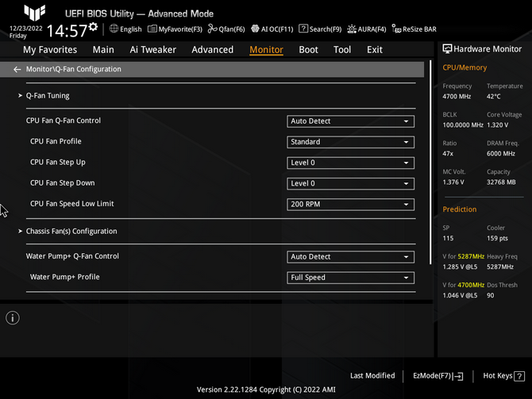Open the Tool tab

[x=342, y=50]
